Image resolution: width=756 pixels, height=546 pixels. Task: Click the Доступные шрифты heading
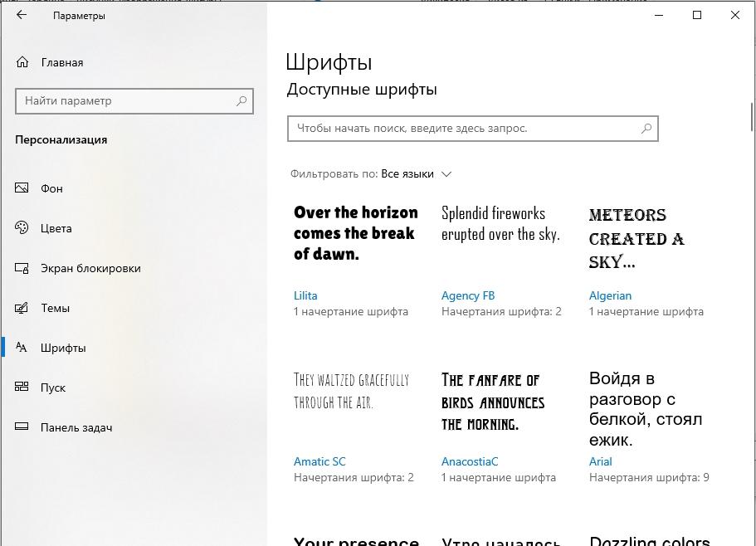362,90
